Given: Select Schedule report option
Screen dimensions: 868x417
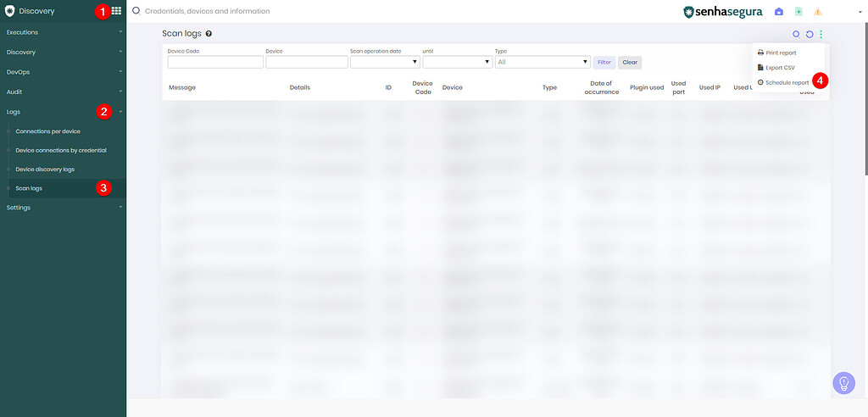Looking at the screenshot, I should pos(783,82).
